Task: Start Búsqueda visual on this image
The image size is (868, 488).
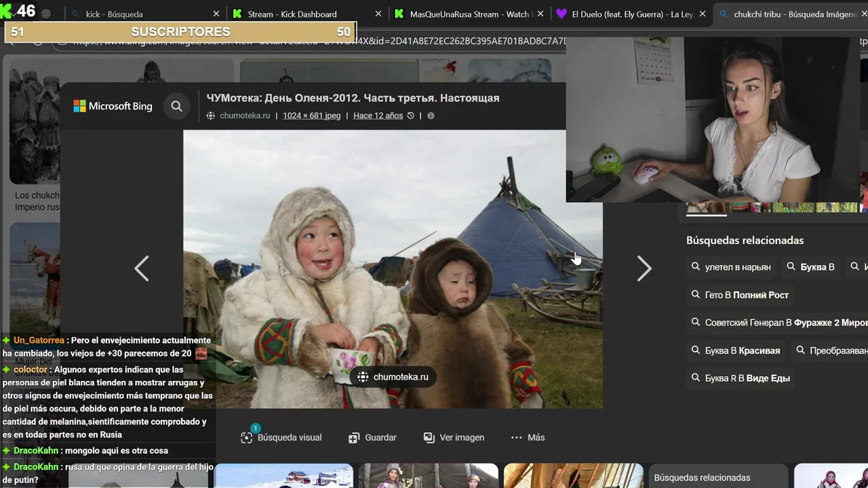Action: (x=281, y=437)
